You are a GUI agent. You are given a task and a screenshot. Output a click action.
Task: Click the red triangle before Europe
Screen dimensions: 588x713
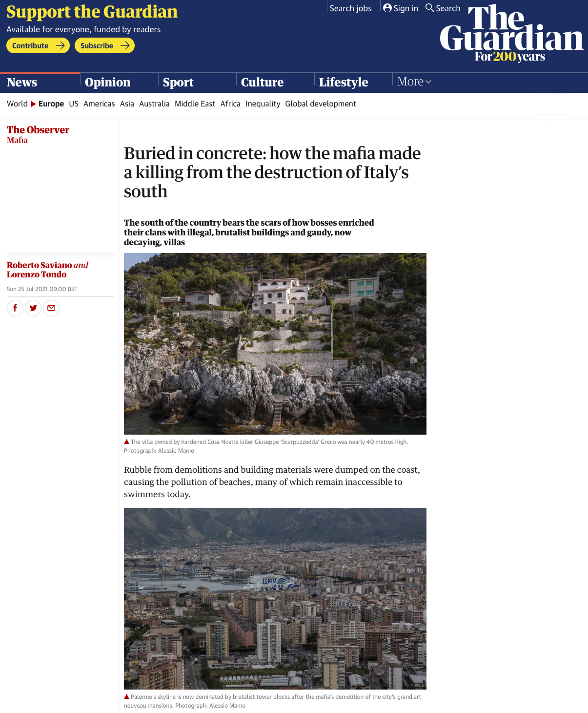(x=34, y=104)
